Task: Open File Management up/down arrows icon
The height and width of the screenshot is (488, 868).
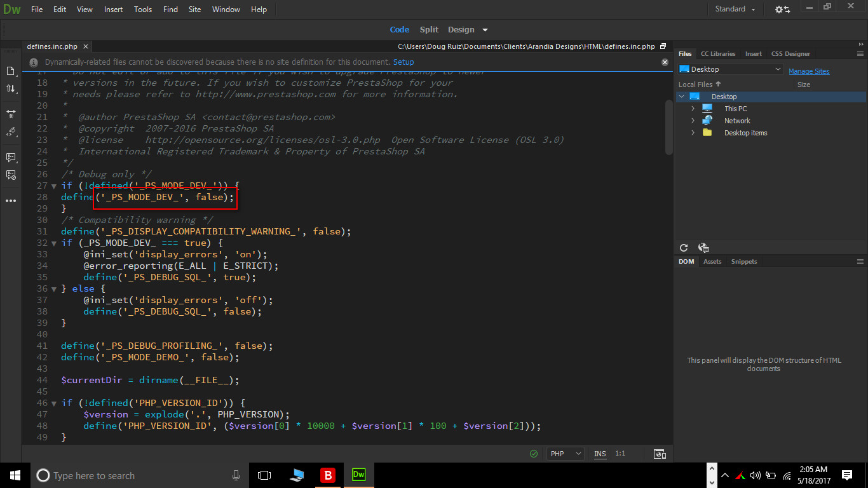Action: [11, 89]
